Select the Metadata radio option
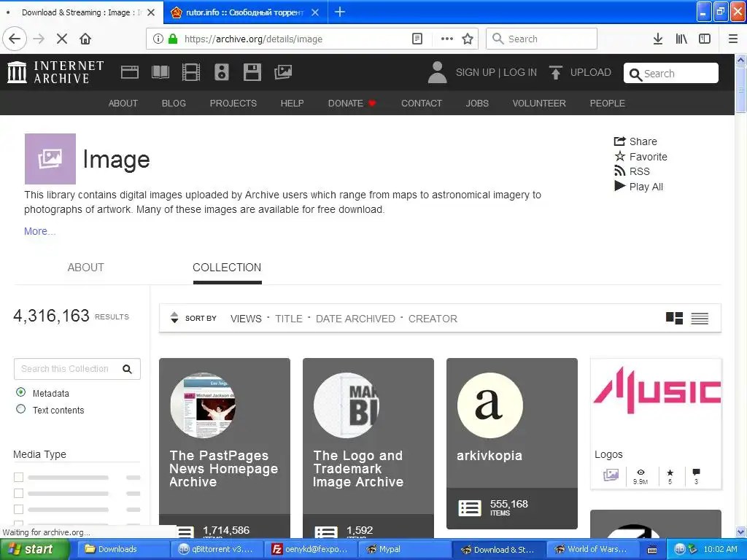This screenshot has height=560, width=747. click(20, 392)
